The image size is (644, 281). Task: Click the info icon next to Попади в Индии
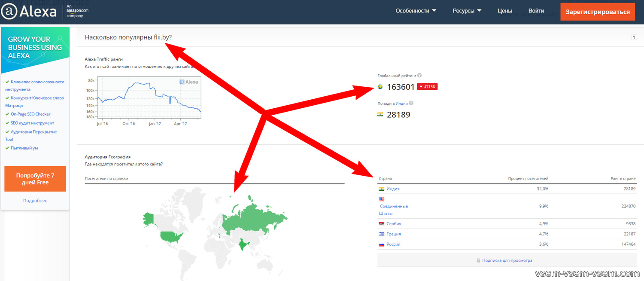click(411, 103)
